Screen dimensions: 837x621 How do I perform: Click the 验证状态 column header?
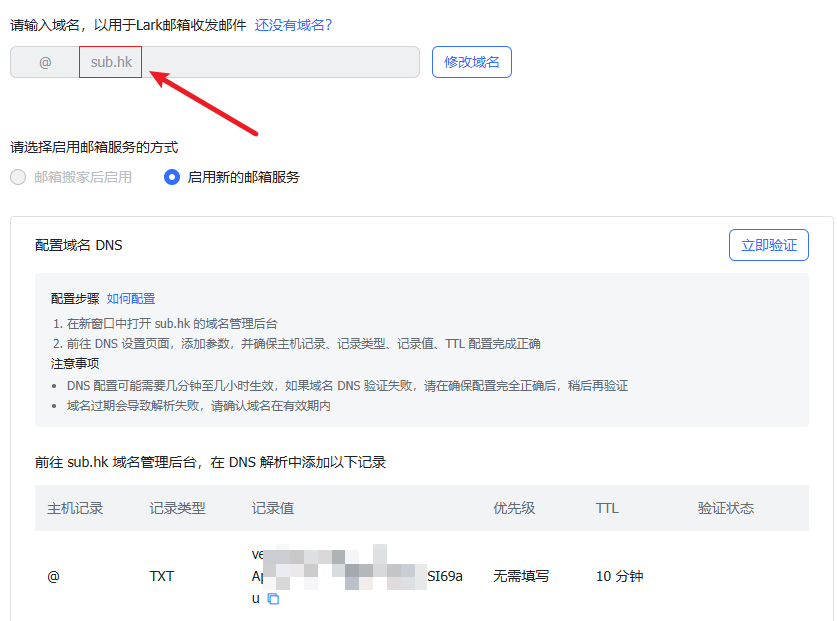click(726, 508)
